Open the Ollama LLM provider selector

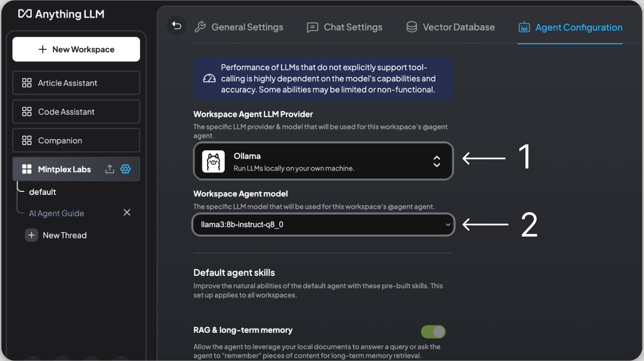[x=323, y=161]
